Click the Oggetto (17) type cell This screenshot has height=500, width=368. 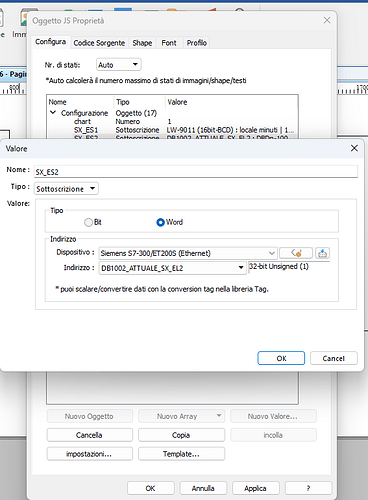(x=136, y=113)
